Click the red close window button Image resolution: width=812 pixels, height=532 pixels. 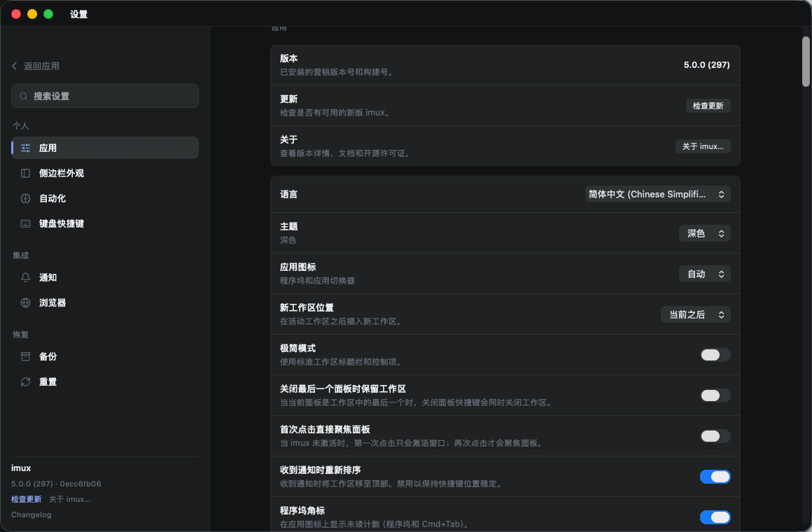pyautogui.click(x=16, y=14)
